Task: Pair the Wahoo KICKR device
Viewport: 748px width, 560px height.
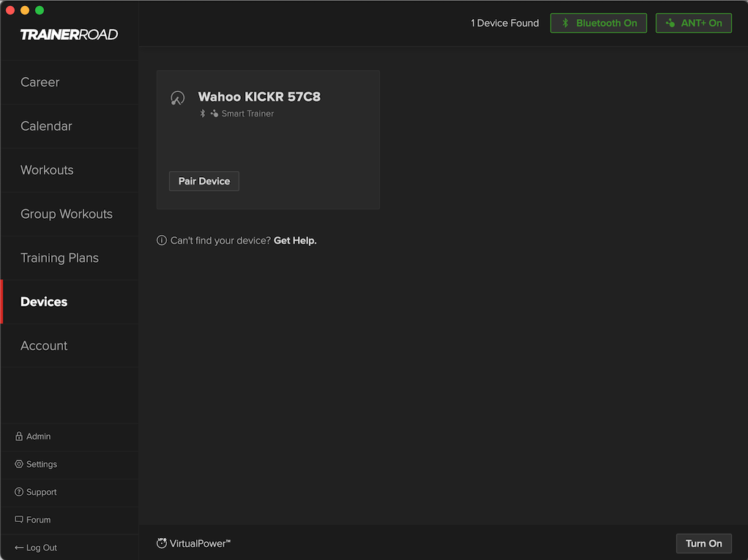Action: pyautogui.click(x=204, y=182)
